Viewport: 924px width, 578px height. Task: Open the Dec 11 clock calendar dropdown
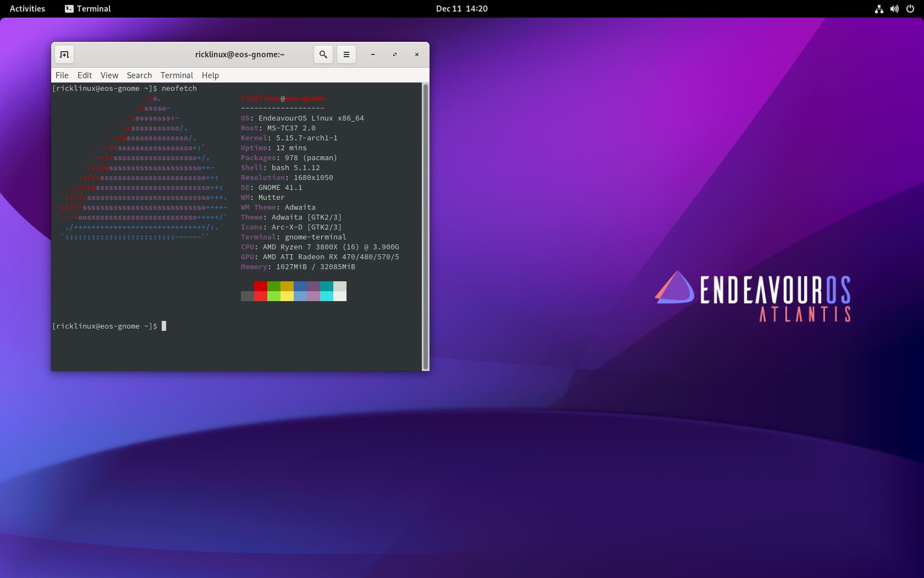(x=462, y=8)
